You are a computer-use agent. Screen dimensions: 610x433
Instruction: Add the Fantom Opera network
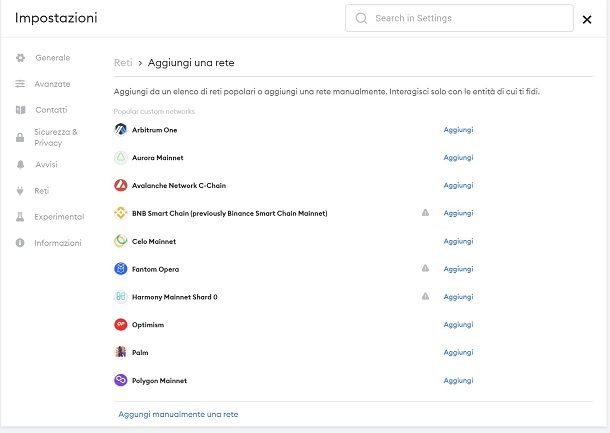click(458, 269)
